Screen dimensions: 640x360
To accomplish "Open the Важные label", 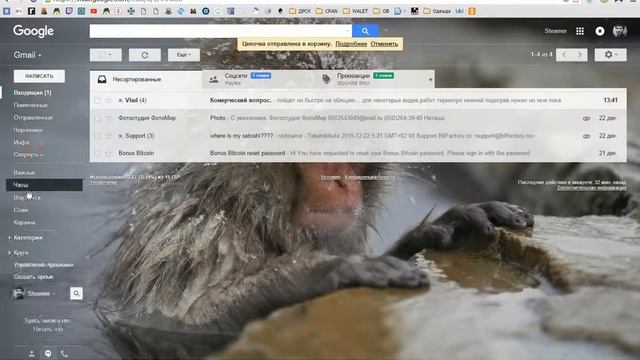I will [24, 173].
